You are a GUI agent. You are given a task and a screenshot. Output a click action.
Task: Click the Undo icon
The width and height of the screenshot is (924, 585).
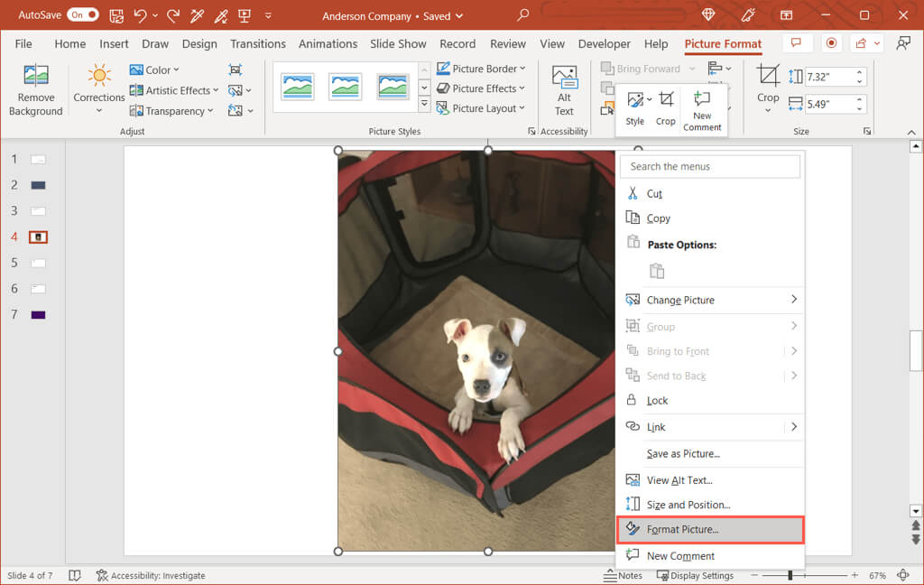point(141,15)
